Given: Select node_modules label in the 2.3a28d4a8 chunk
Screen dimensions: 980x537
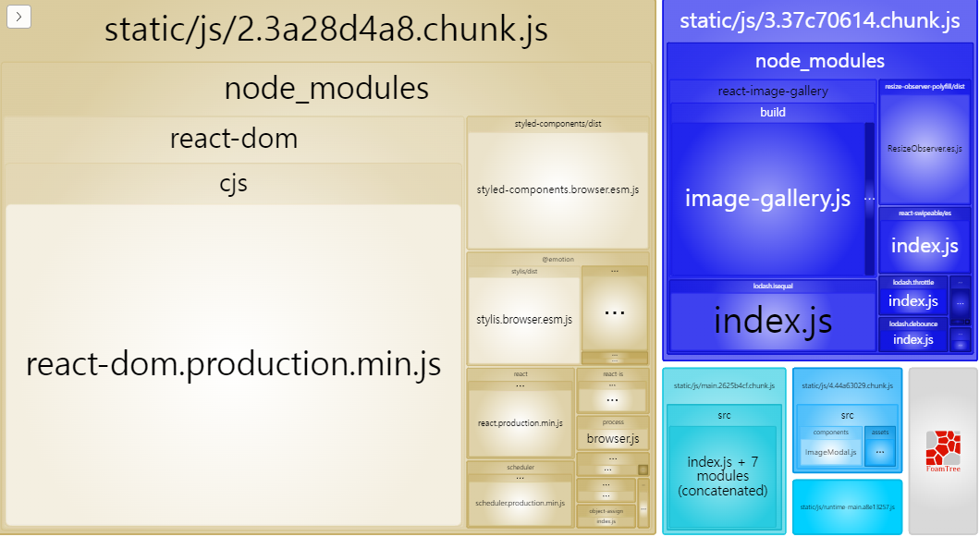Looking at the screenshot, I should [x=326, y=88].
